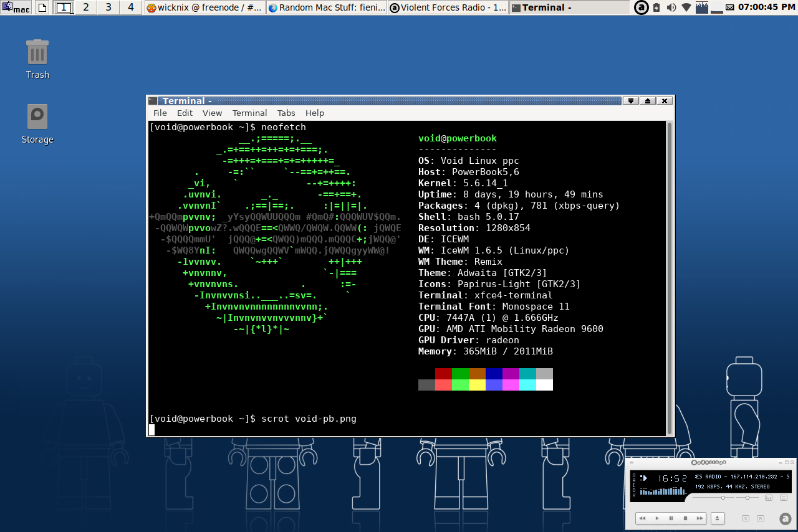Click the Terminal vertical scrollbar
This screenshot has width=798, height=532.
coord(670,278)
